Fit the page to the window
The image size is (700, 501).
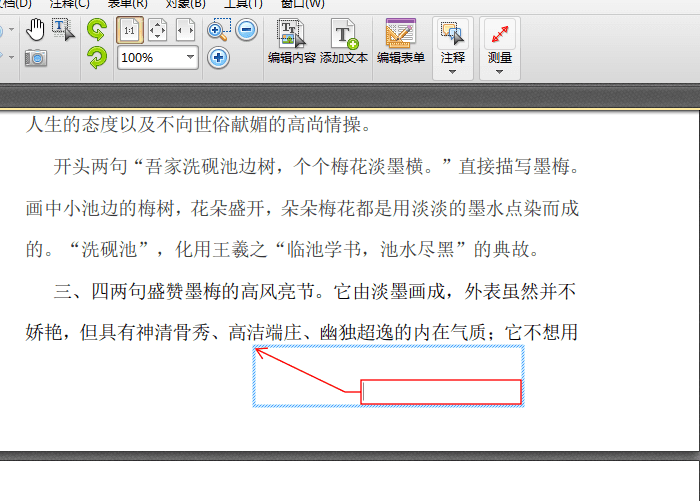click(x=157, y=30)
